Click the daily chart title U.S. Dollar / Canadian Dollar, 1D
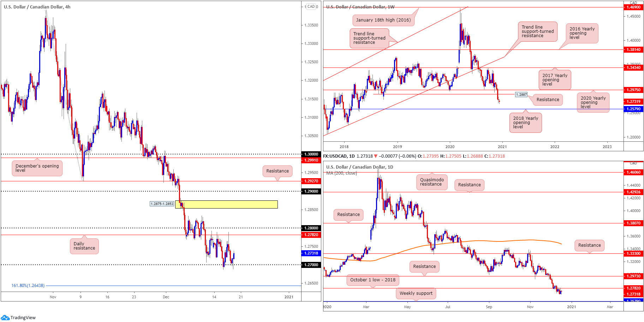644x322 pixels. click(359, 167)
